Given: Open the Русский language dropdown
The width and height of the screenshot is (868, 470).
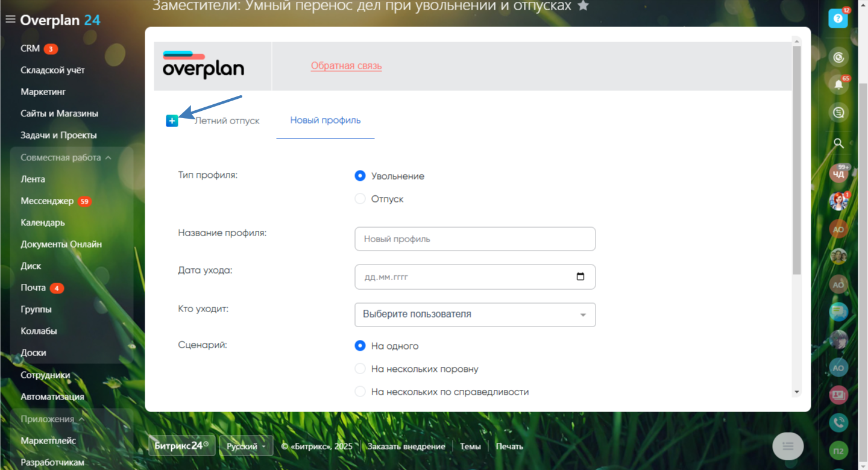Looking at the screenshot, I should pyautogui.click(x=246, y=446).
